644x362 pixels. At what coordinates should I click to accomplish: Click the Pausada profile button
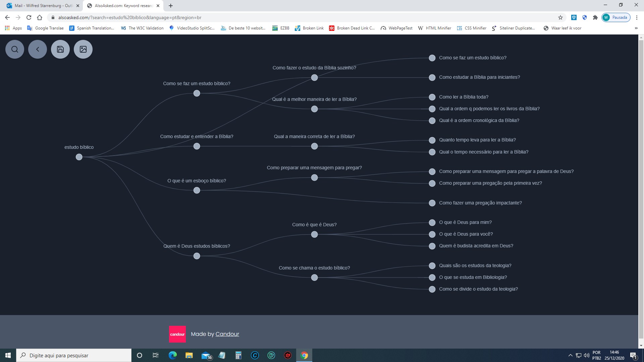[616, 17]
